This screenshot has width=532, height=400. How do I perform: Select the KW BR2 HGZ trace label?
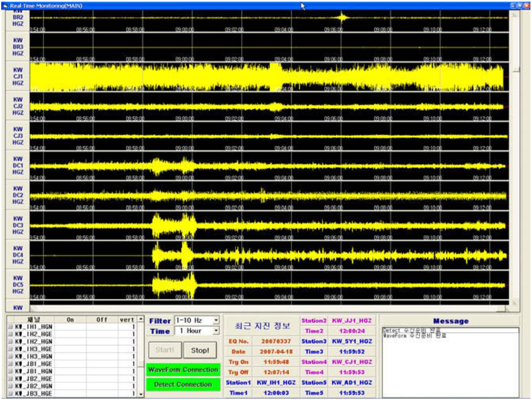(18, 19)
